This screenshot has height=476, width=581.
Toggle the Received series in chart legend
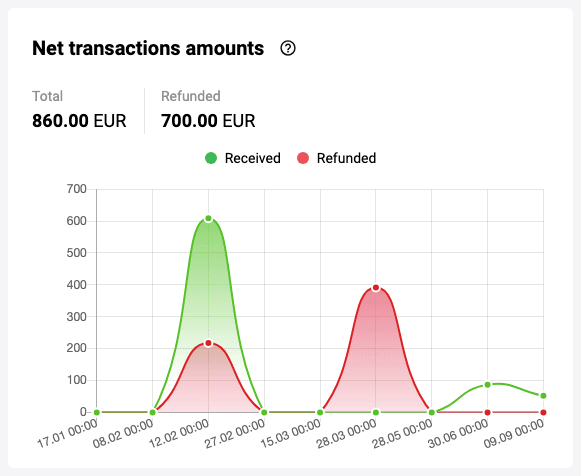(x=243, y=158)
